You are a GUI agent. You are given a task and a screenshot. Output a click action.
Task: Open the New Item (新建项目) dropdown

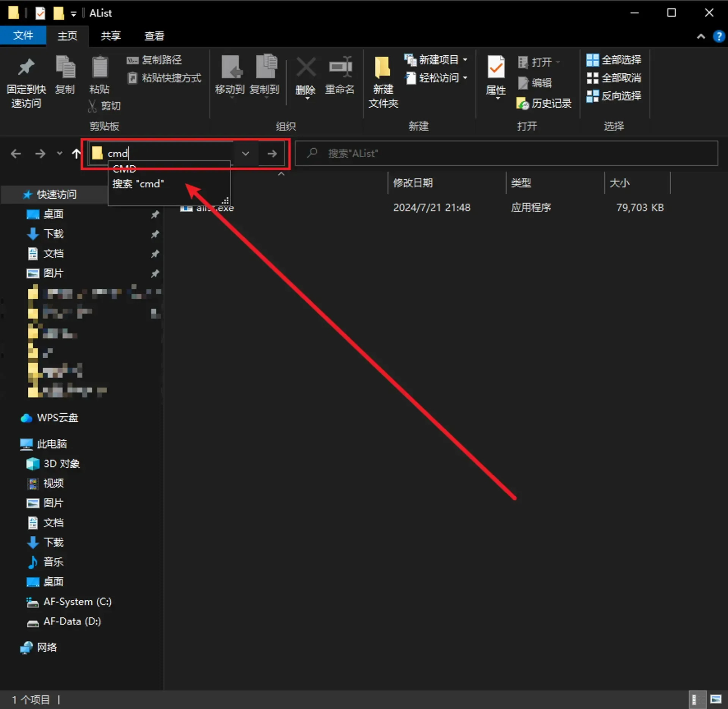[x=438, y=60]
